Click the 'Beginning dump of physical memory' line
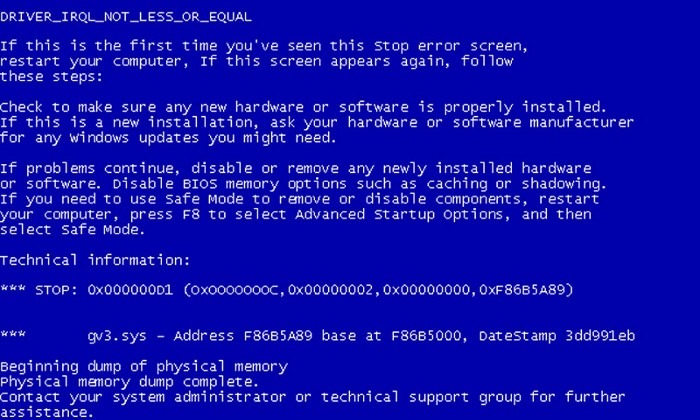 (144, 367)
